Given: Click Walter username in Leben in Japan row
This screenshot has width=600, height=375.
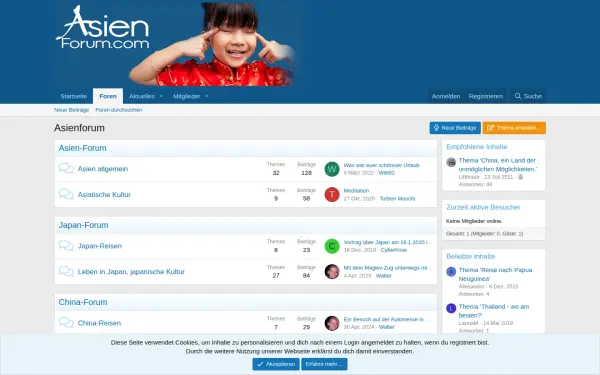Looking at the screenshot, I should tap(383, 276).
